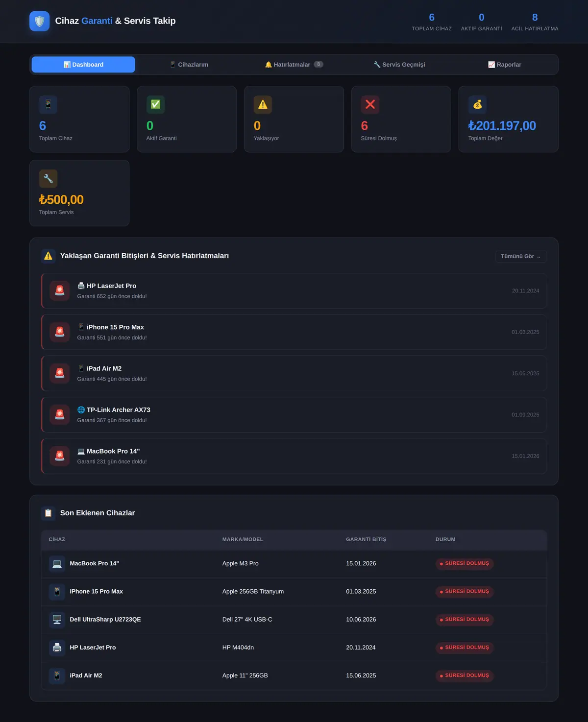Viewport: 588px width, 722px height.
Task: Click the Süresi Dolmuş badge in MacBook Pro row
Action: (465, 563)
